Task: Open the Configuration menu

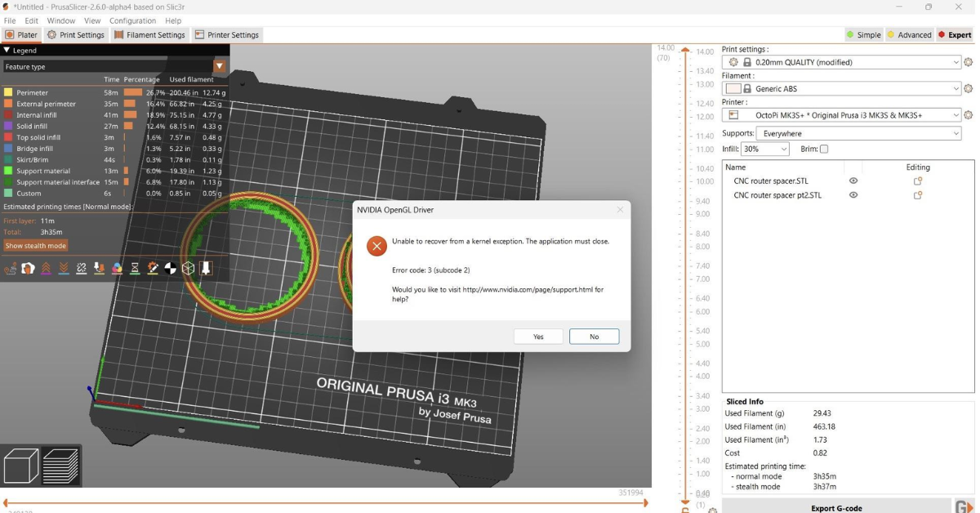Action: (x=132, y=20)
